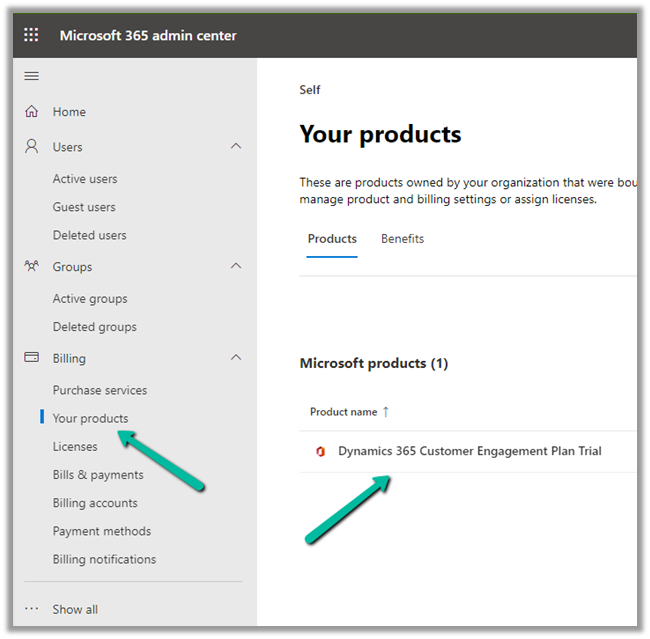Click the Users person icon
Viewport: 650px width, 639px height.
tap(32, 147)
